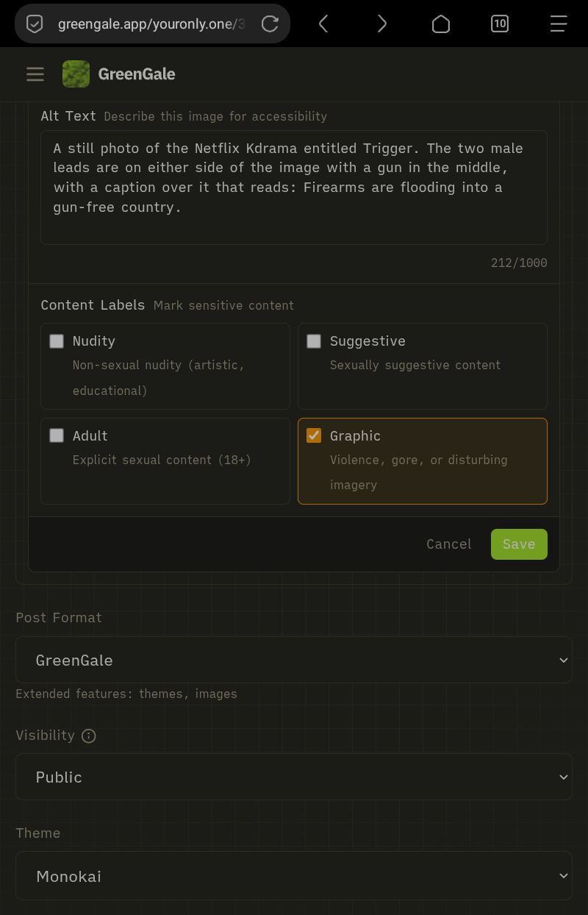588x915 pixels.
Task: Open the Post Format dropdown
Action: 293,660
